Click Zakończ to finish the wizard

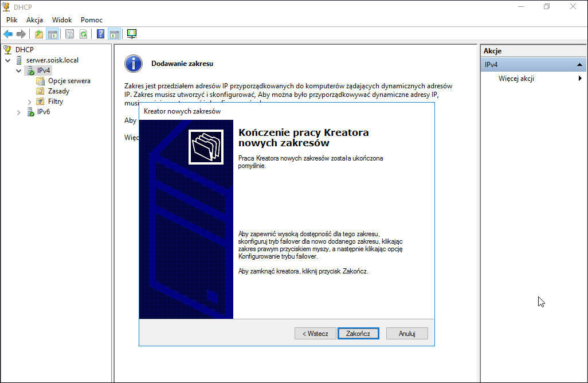[358, 334]
